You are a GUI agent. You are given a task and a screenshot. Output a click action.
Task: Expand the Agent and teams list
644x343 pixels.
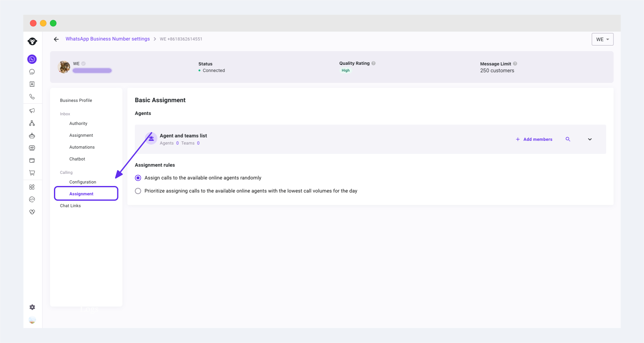point(589,139)
